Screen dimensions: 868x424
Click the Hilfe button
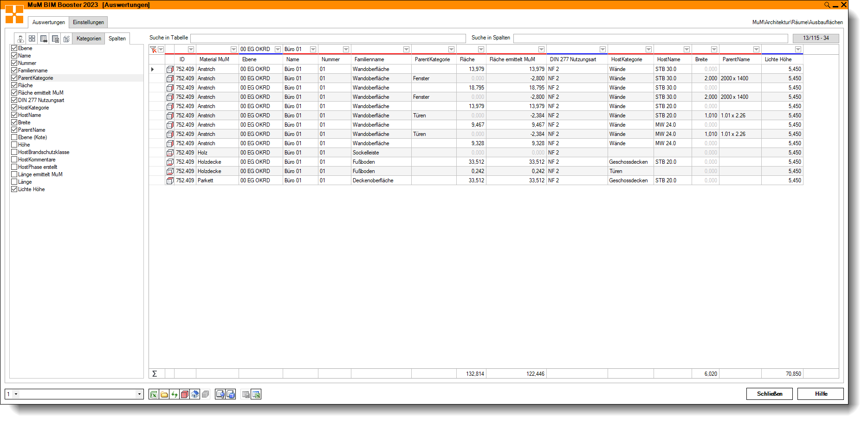[x=820, y=394]
